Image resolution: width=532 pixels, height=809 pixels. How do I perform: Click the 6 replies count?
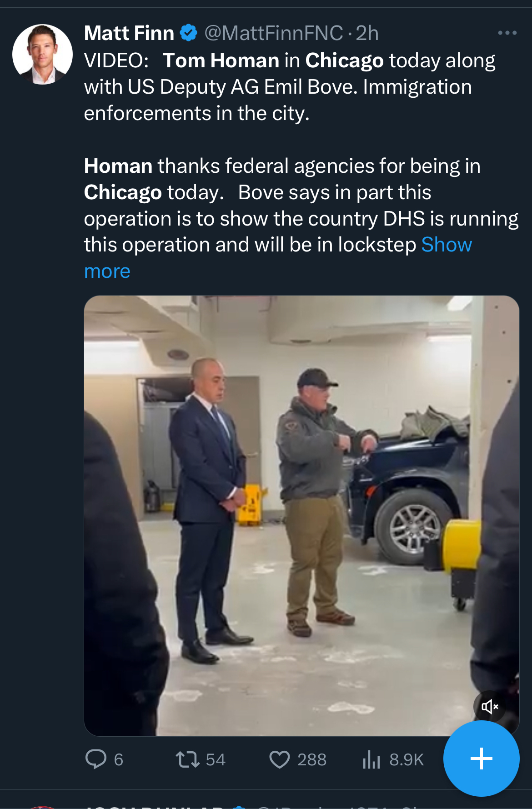pos(119,760)
